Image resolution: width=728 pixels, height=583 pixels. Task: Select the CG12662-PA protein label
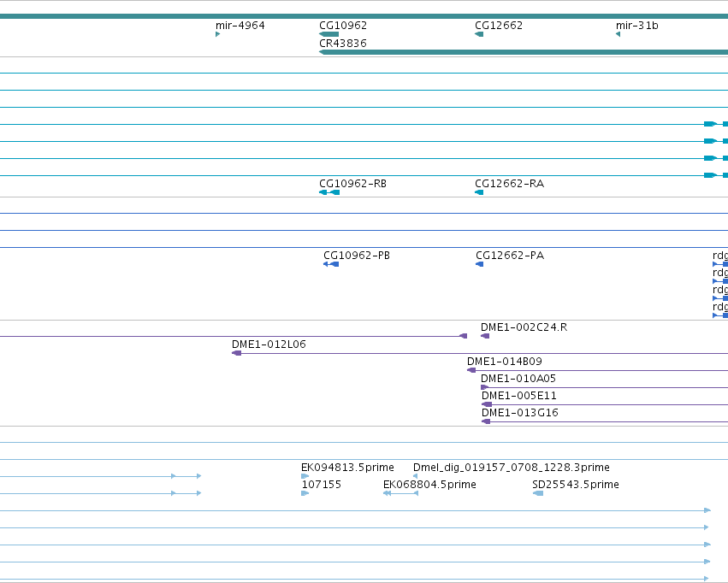(x=510, y=256)
